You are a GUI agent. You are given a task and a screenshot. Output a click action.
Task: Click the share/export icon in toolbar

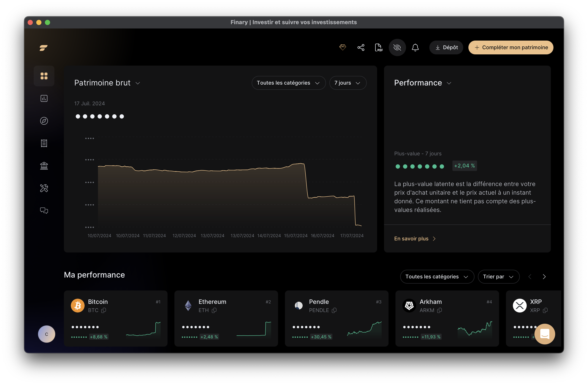click(x=361, y=47)
